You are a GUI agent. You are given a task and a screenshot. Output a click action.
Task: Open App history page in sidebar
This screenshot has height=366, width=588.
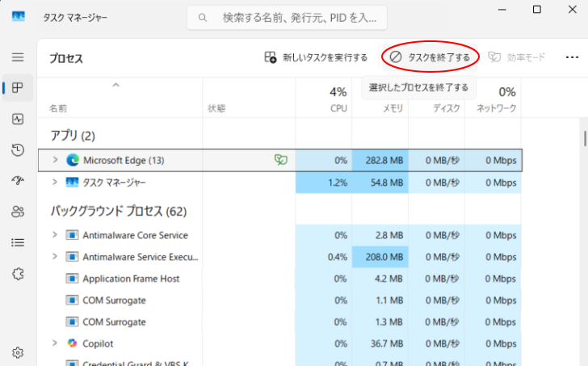[18, 149]
